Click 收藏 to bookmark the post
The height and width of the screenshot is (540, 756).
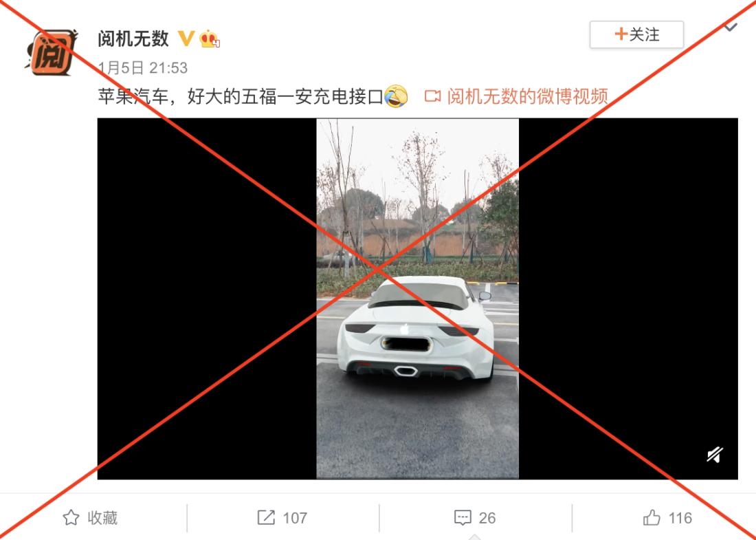click(x=102, y=518)
